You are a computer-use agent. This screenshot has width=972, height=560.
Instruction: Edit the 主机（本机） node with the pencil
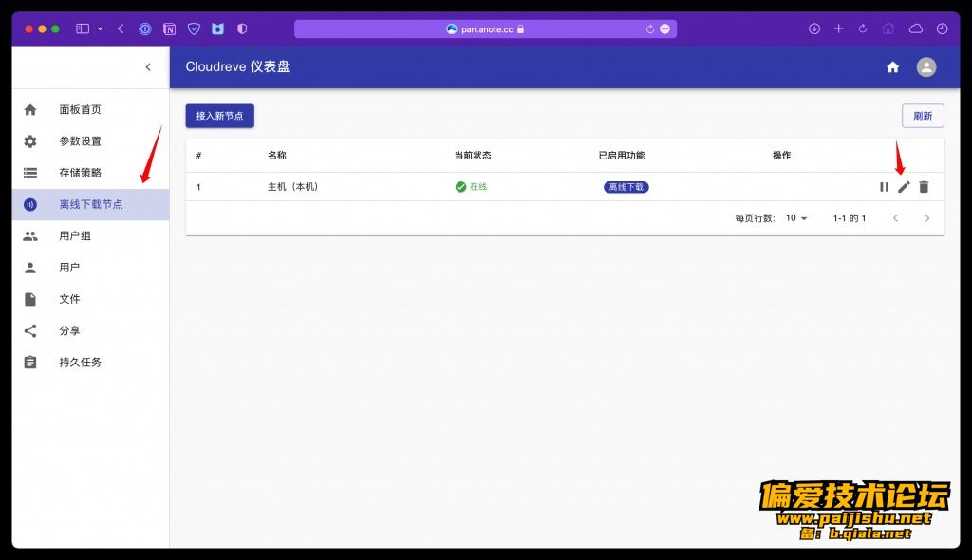pyautogui.click(x=905, y=187)
